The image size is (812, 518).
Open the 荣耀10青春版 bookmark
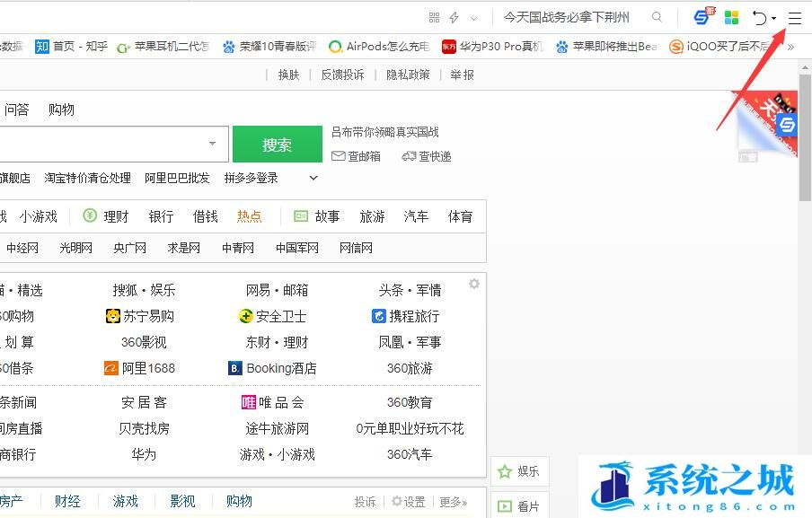[269, 47]
